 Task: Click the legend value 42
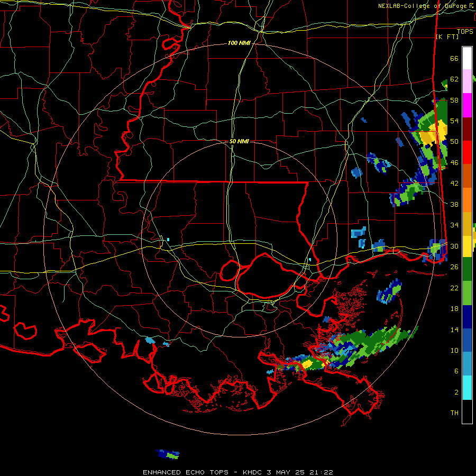454,184
